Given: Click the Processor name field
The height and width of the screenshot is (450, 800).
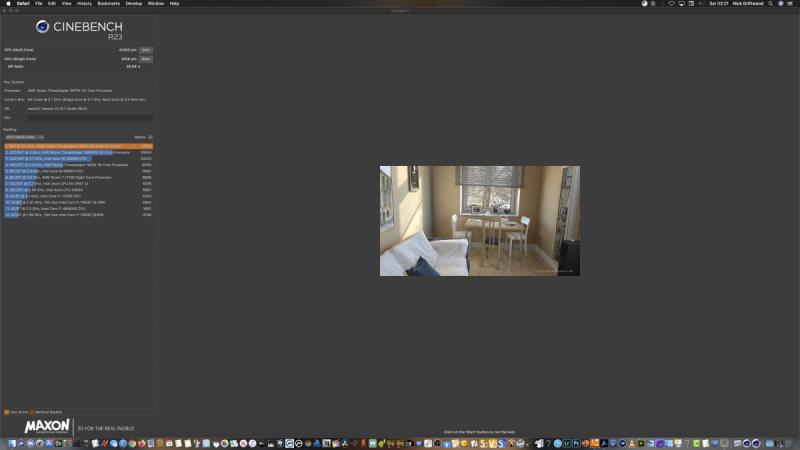Looking at the screenshot, I should [90, 90].
